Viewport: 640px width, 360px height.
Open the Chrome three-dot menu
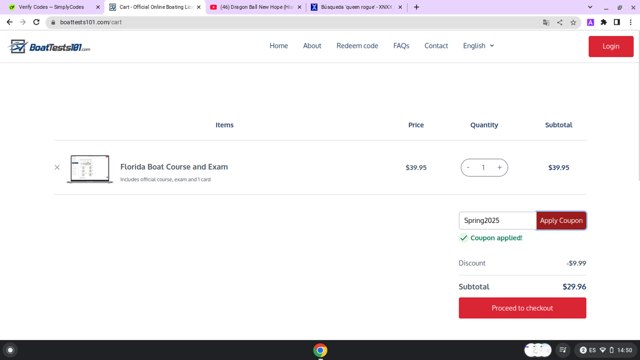click(630, 22)
